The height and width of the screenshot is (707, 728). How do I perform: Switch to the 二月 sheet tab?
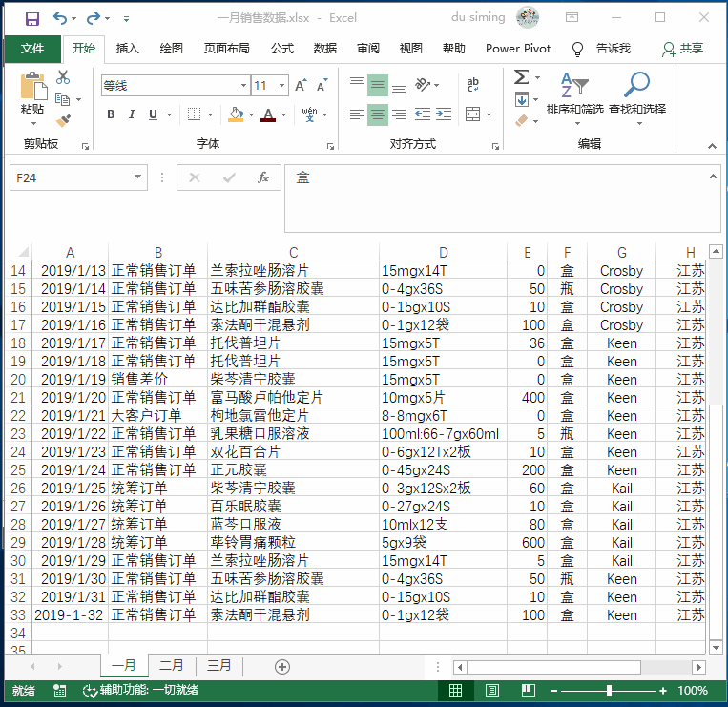pos(172,666)
